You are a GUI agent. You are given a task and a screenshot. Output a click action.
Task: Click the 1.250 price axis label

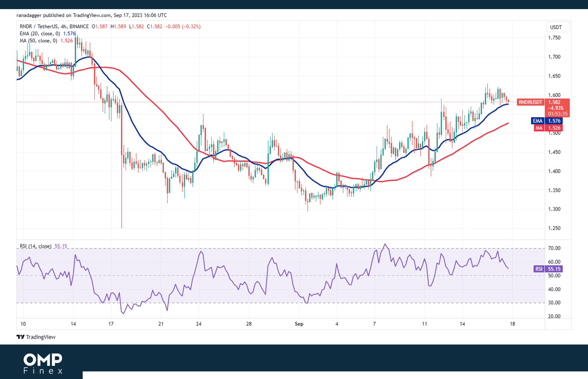pos(554,229)
